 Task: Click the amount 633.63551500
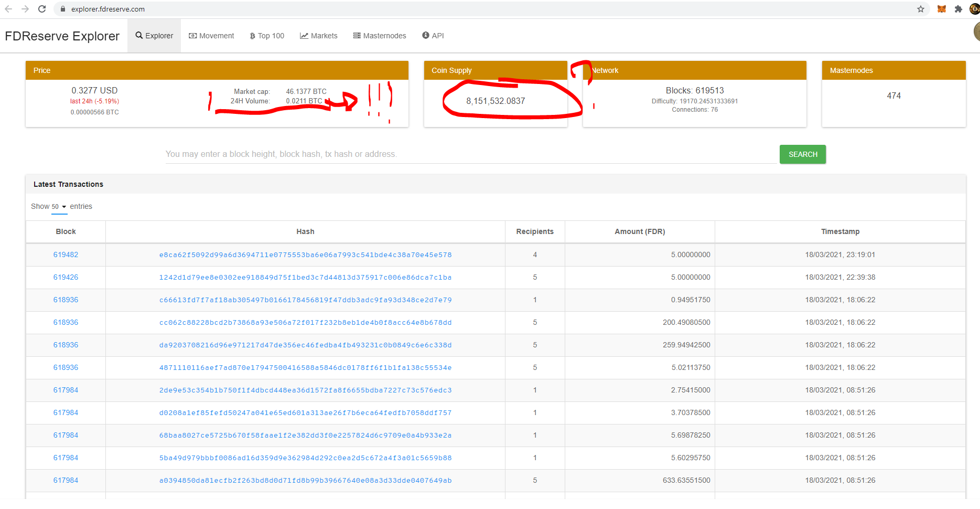[x=686, y=480]
